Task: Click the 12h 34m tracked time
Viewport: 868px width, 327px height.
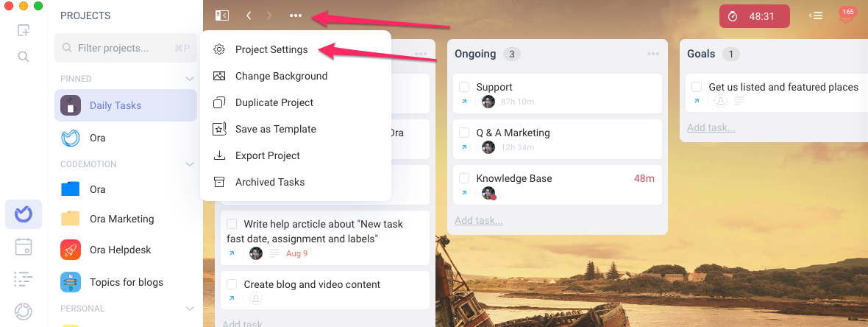Action: pos(517,147)
